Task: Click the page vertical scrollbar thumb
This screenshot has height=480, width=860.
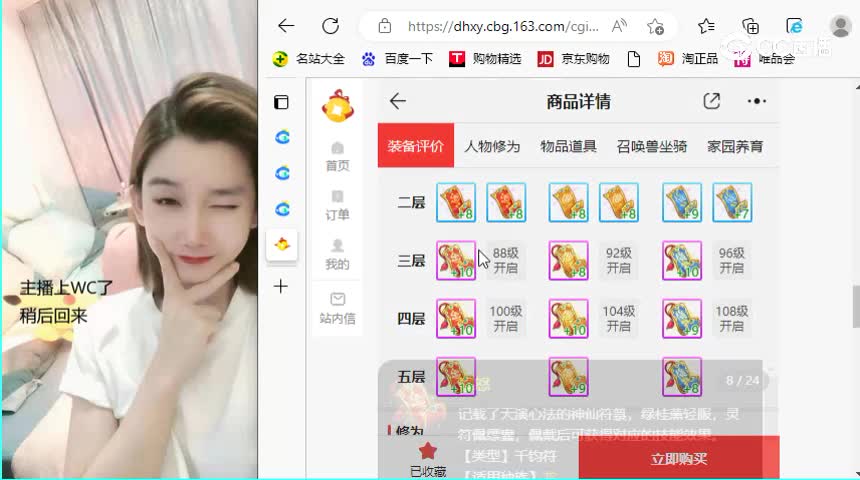Action: [856, 307]
